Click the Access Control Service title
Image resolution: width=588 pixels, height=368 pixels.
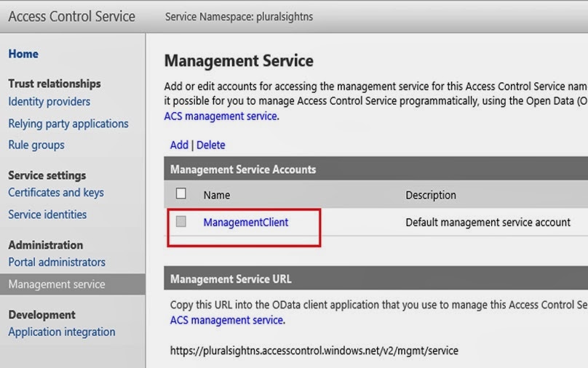pos(71,16)
